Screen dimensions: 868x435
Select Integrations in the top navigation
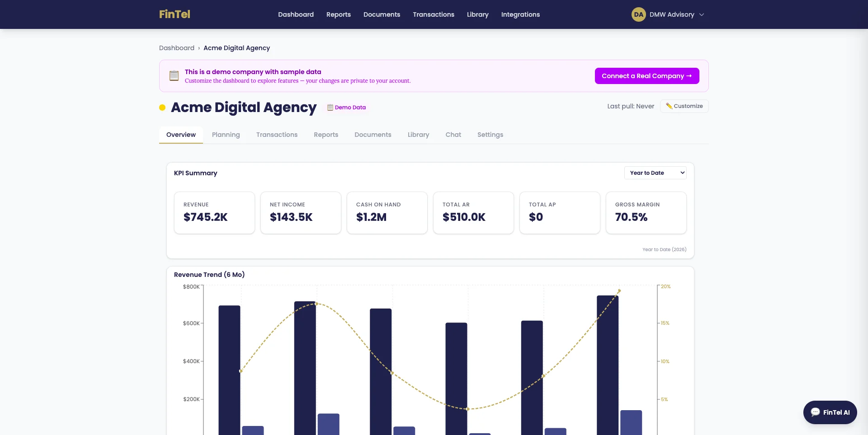[520, 14]
